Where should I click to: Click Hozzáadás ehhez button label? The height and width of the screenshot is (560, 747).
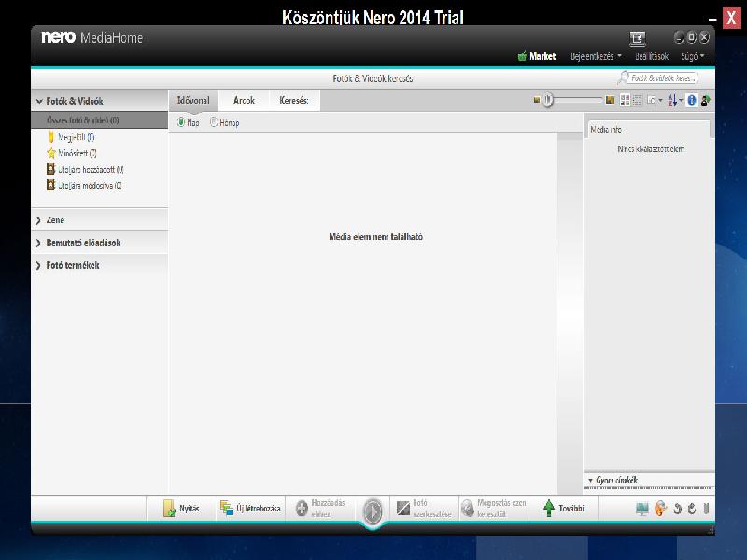pos(328,509)
